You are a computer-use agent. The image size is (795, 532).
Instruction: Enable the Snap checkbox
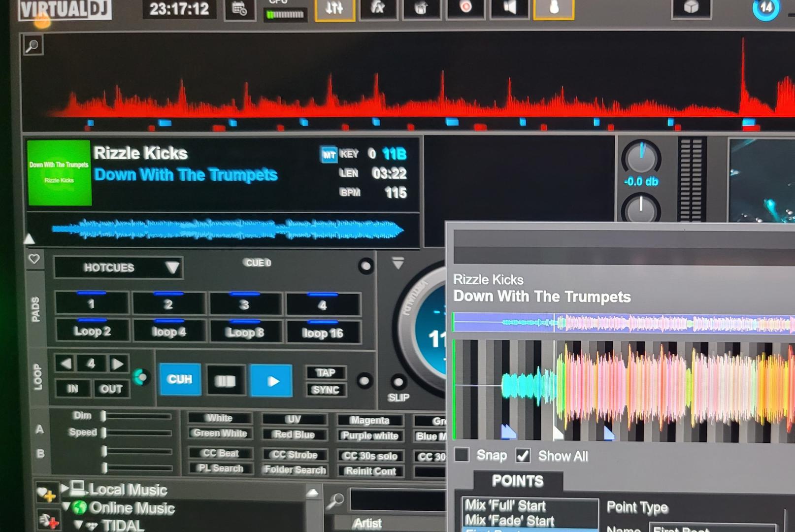coord(462,454)
